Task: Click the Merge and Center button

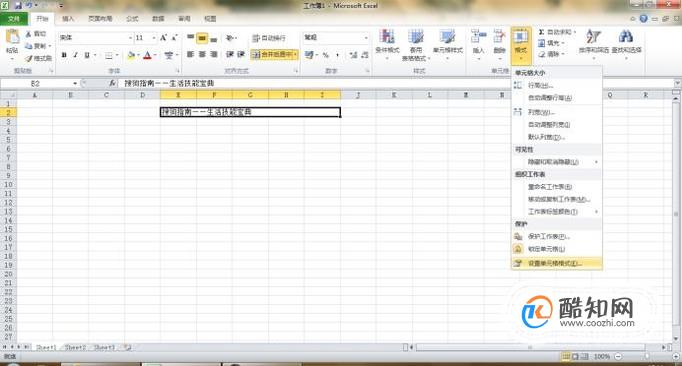Action: 274,55
